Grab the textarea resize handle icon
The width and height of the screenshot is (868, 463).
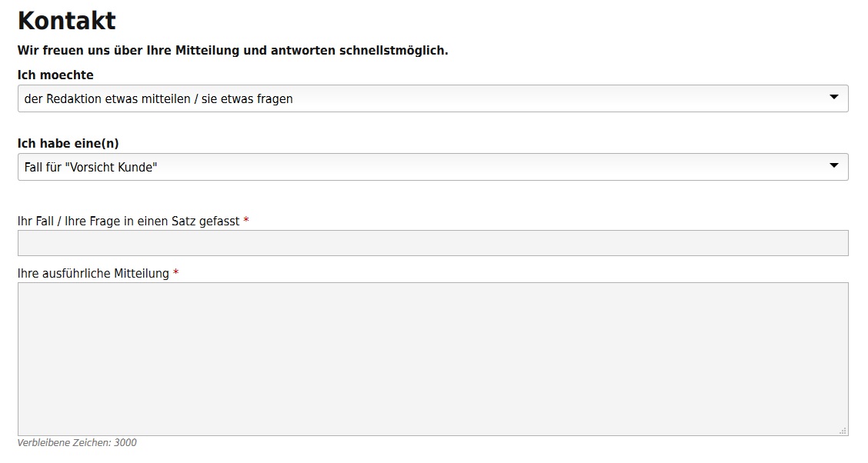click(843, 431)
